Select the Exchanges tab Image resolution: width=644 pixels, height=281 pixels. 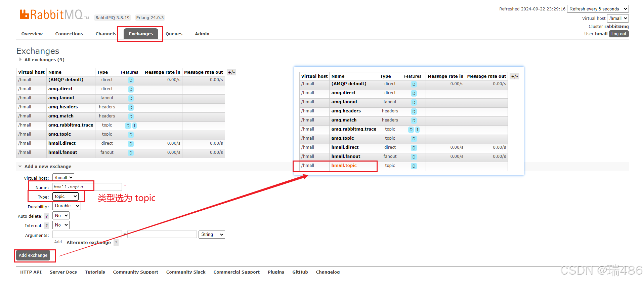pos(141,34)
